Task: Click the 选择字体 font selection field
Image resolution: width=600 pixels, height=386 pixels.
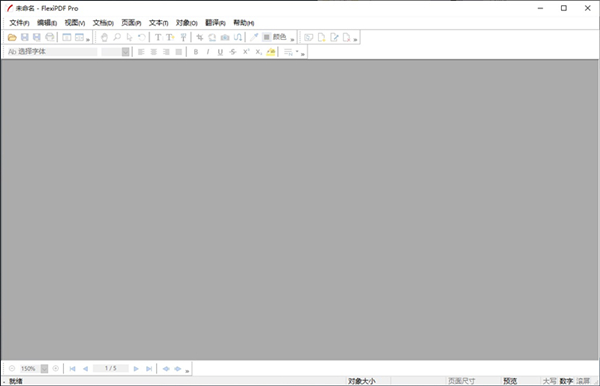Action: [52, 52]
